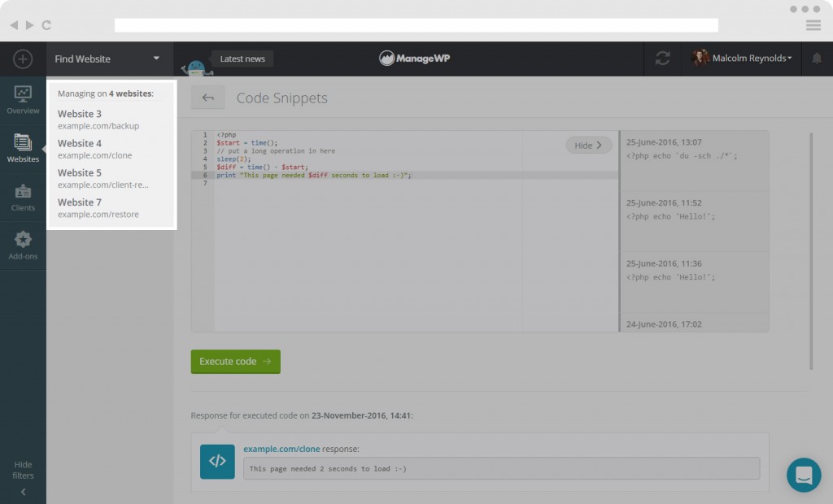
Task: Click the $start = time(); code line
Action: pos(246,143)
